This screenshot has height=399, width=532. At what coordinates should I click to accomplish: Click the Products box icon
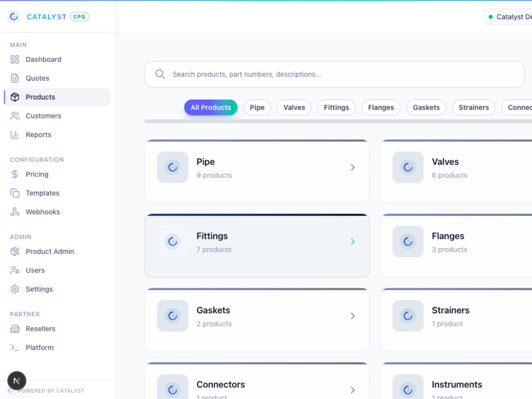[x=14, y=97]
